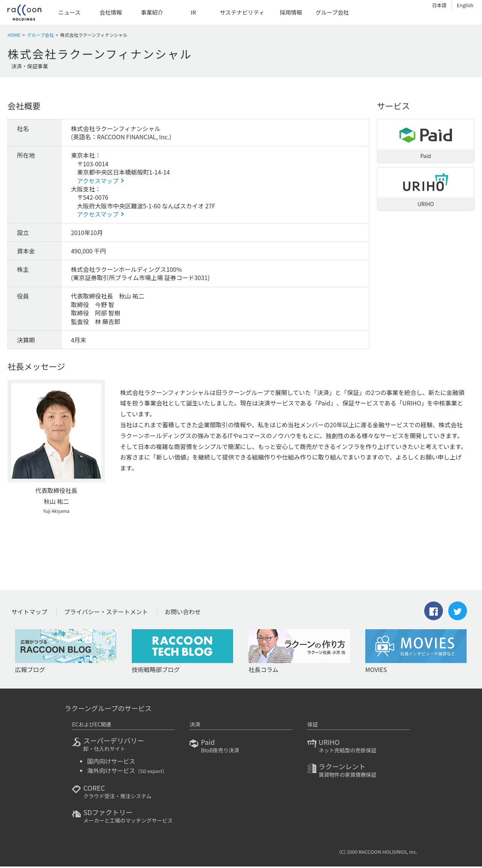
Task: Open the ラクーンの作り方 banner
Action: (299, 646)
